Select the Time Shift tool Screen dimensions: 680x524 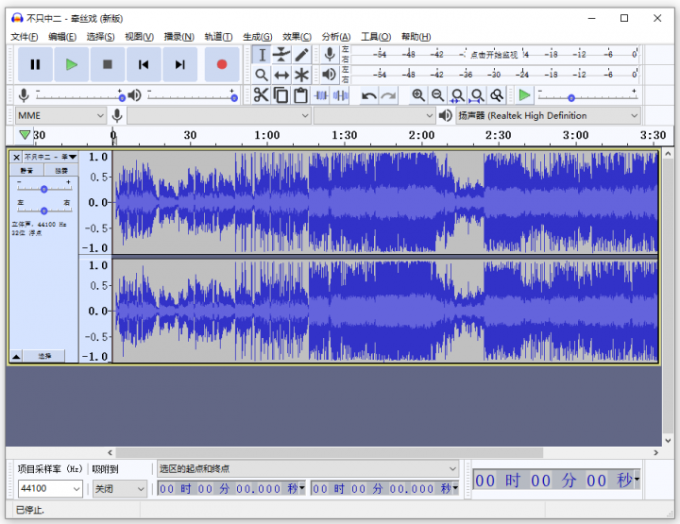click(x=281, y=75)
